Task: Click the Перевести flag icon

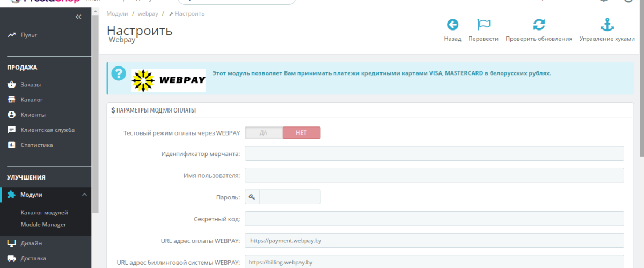Action: click(484, 25)
